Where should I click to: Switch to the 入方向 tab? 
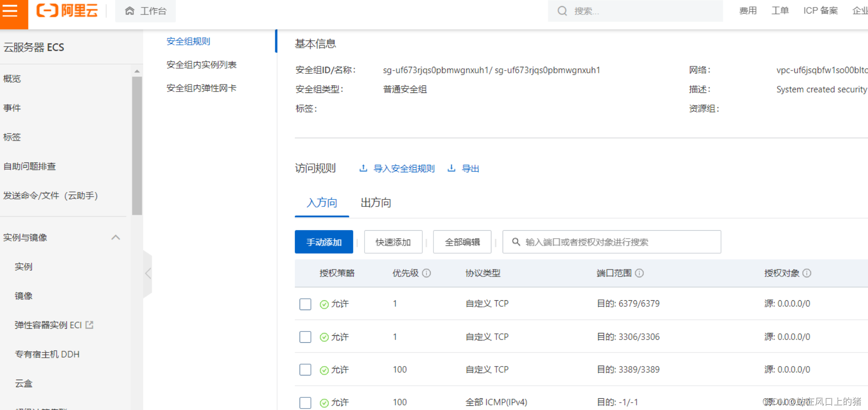[x=322, y=203]
